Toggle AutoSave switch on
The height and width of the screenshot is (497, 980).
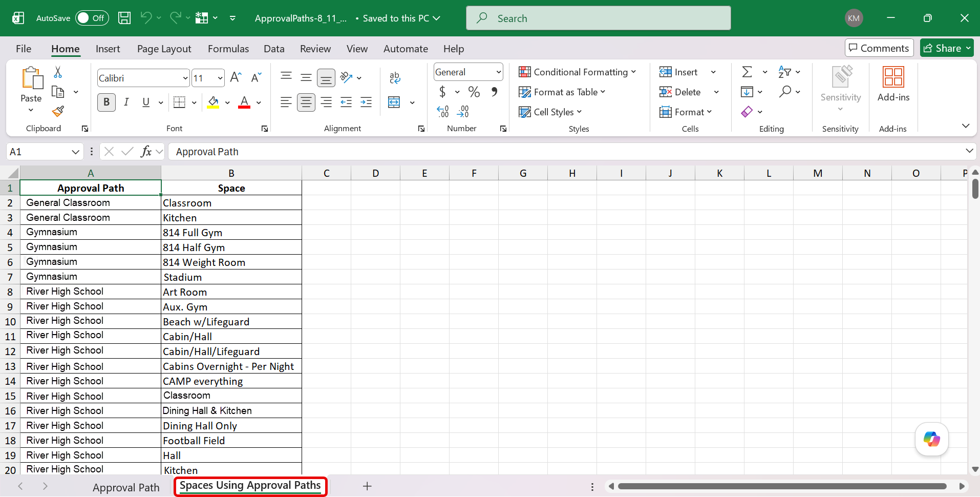pyautogui.click(x=92, y=18)
